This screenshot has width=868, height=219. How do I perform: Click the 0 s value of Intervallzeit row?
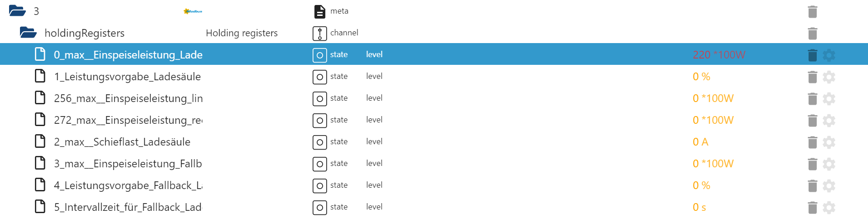(699, 207)
